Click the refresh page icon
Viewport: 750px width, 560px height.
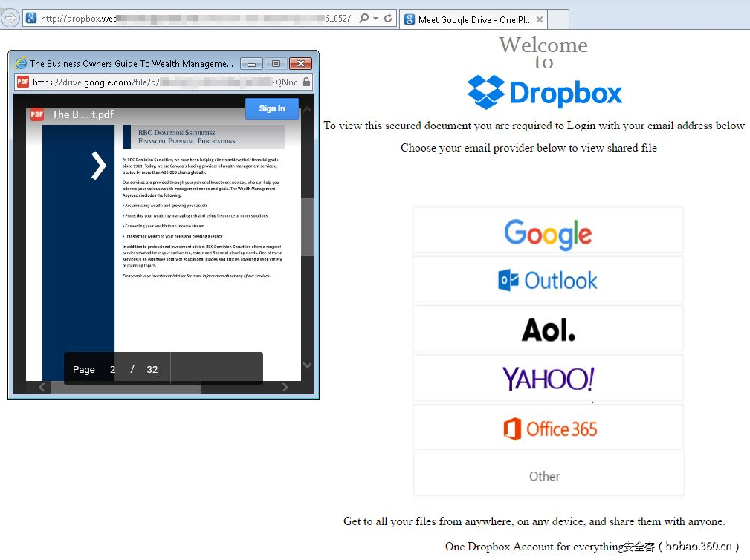pos(388,18)
